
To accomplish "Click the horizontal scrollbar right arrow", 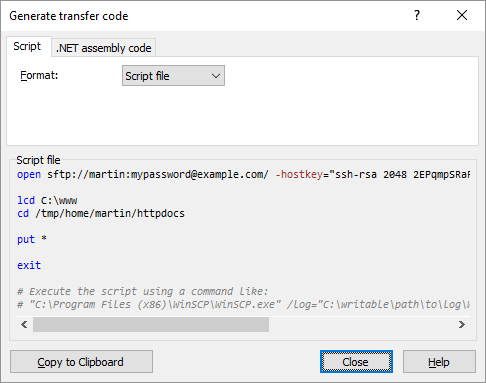I will click(x=461, y=324).
